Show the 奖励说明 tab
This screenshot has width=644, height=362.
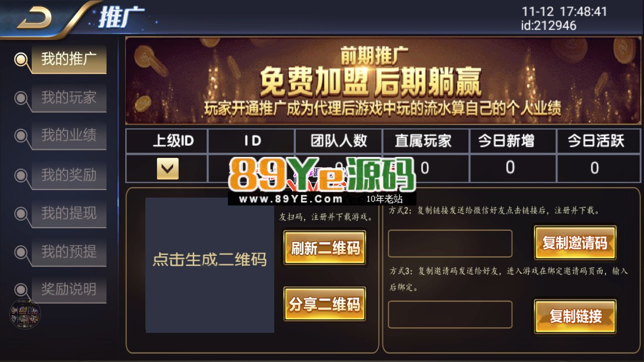point(69,290)
